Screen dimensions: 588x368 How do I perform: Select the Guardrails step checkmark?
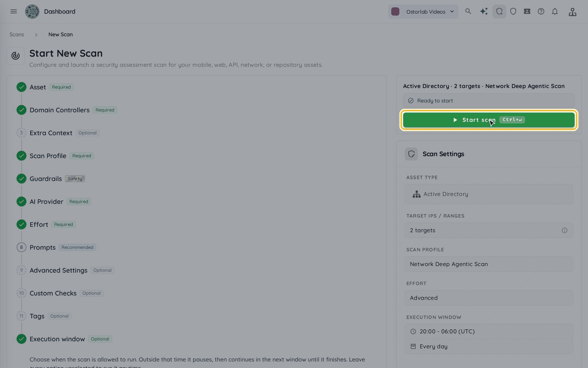pyautogui.click(x=21, y=178)
